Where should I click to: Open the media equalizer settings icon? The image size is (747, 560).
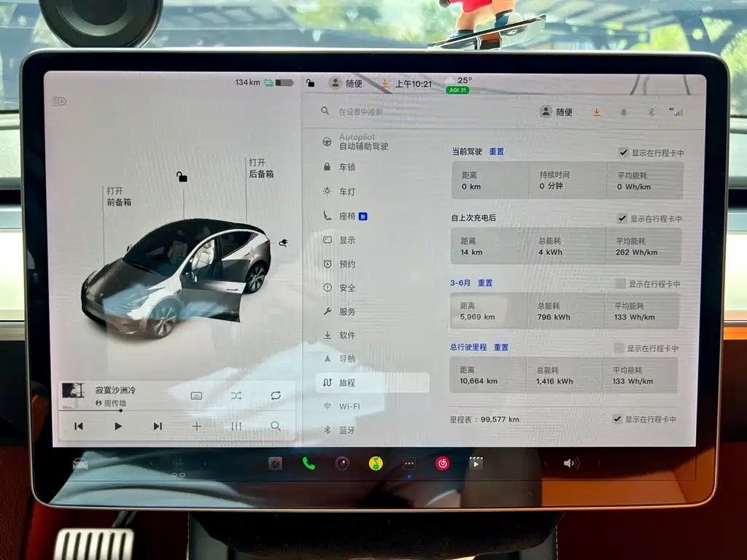pos(236,426)
